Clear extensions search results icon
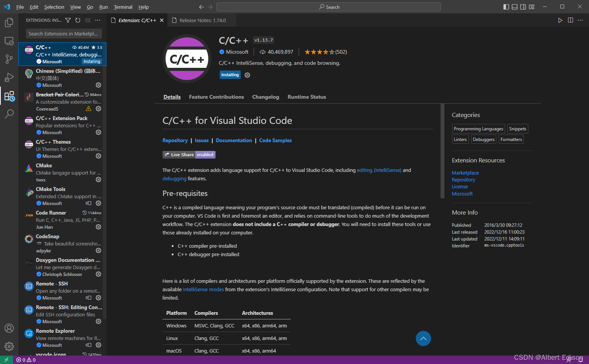 pyautogui.click(x=88, y=20)
